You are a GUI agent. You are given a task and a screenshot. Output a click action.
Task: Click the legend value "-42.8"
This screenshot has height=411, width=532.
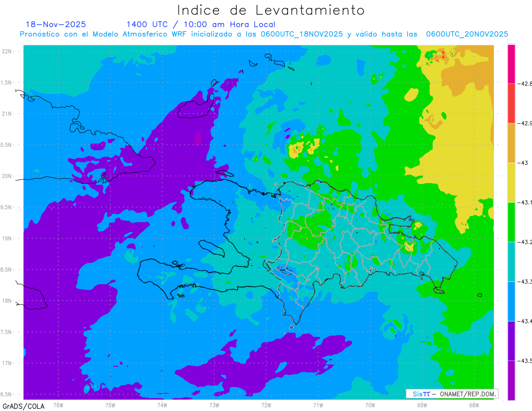click(x=524, y=83)
